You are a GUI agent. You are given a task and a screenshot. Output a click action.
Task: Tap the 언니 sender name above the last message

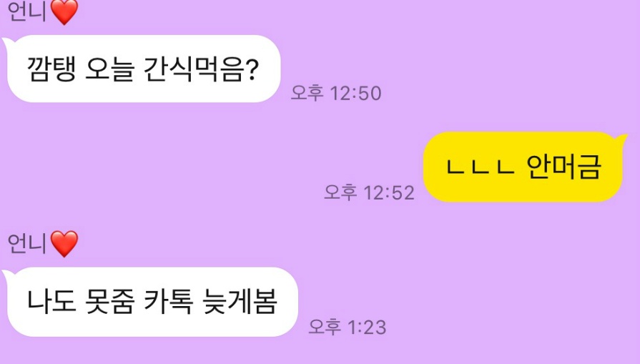tap(27, 244)
